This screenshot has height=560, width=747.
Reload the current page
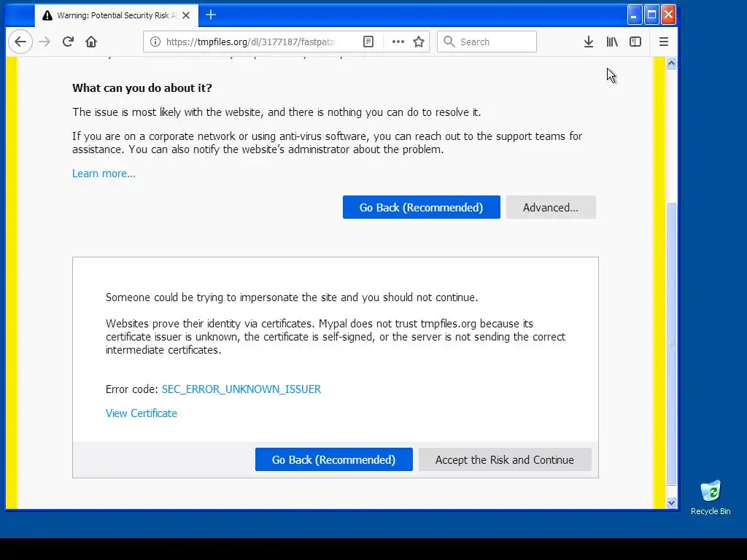(x=68, y=42)
